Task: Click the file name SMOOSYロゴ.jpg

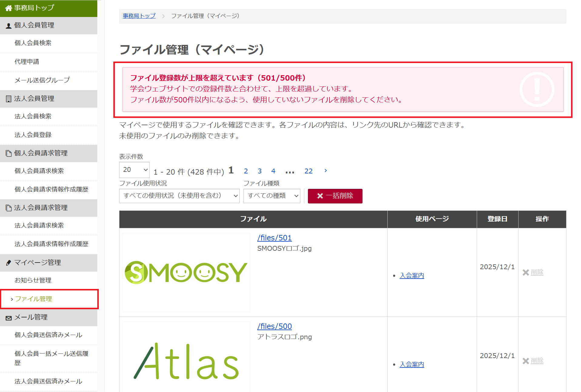Action: click(x=284, y=249)
